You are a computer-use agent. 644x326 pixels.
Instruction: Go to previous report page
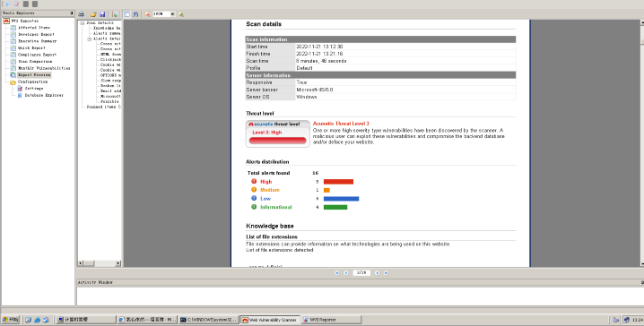346,272
